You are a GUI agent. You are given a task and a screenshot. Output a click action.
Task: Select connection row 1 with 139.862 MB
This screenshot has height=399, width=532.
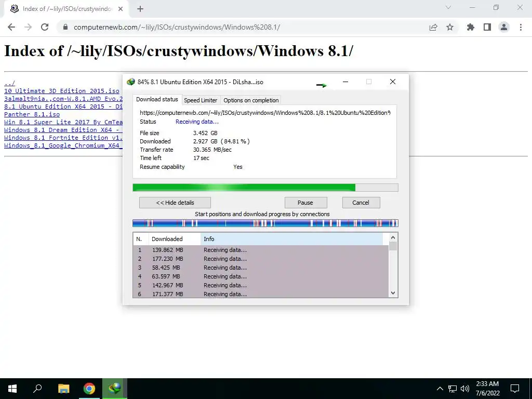pyautogui.click(x=261, y=250)
